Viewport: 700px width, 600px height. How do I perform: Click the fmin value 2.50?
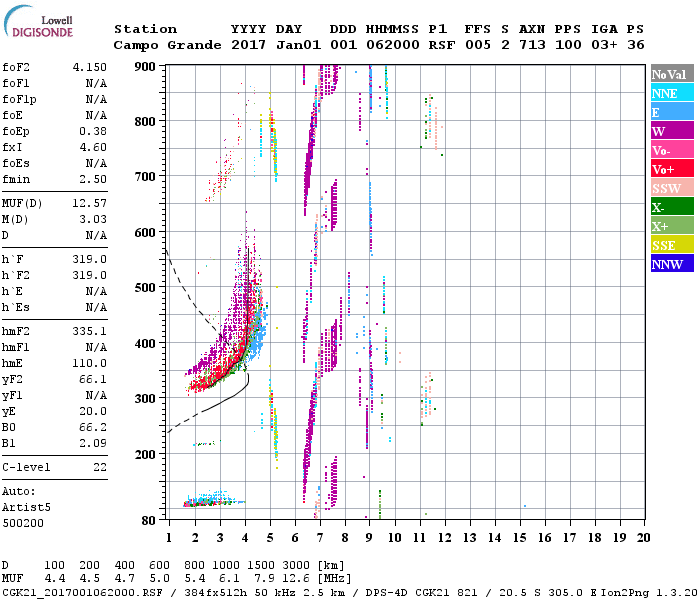[x=93, y=179]
